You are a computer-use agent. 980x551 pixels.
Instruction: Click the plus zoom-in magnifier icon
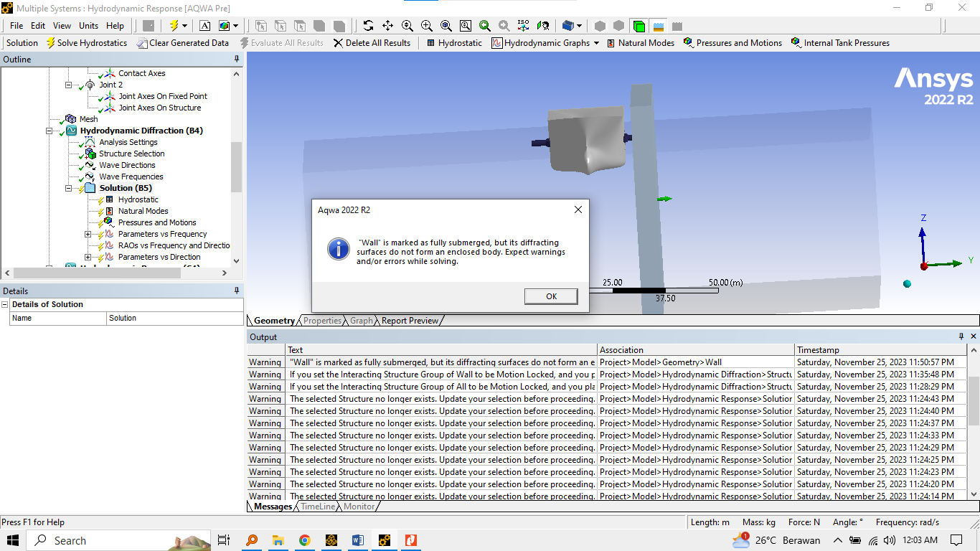[426, 25]
